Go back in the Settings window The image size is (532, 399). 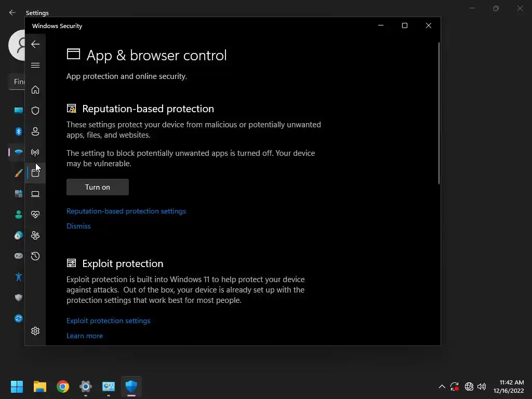click(x=12, y=12)
